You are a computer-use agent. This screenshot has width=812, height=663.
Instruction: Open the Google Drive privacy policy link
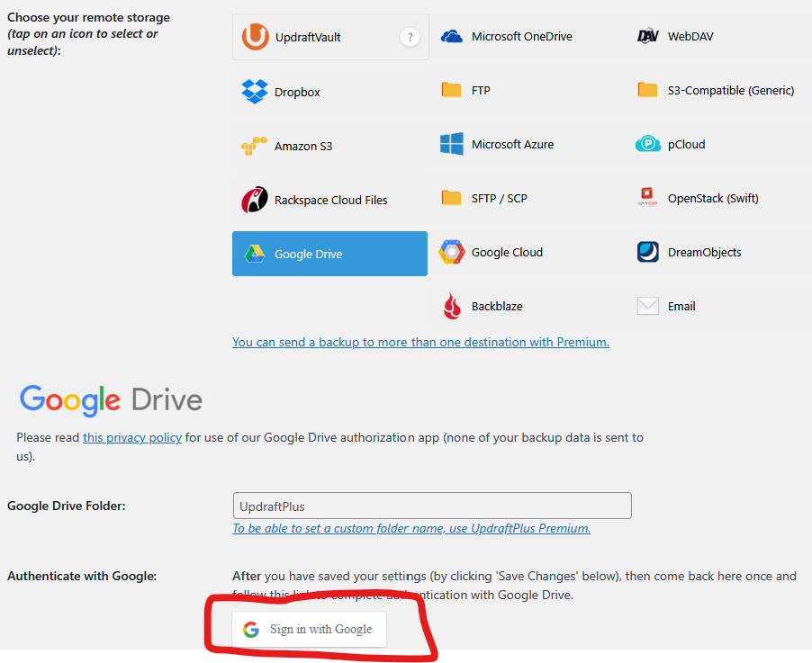point(132,438)
